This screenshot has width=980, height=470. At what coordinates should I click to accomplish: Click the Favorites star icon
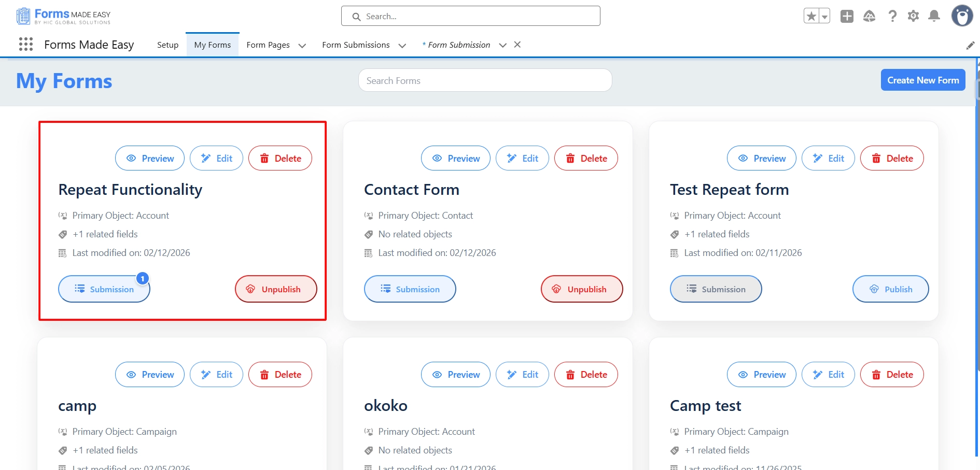point(811,17)
